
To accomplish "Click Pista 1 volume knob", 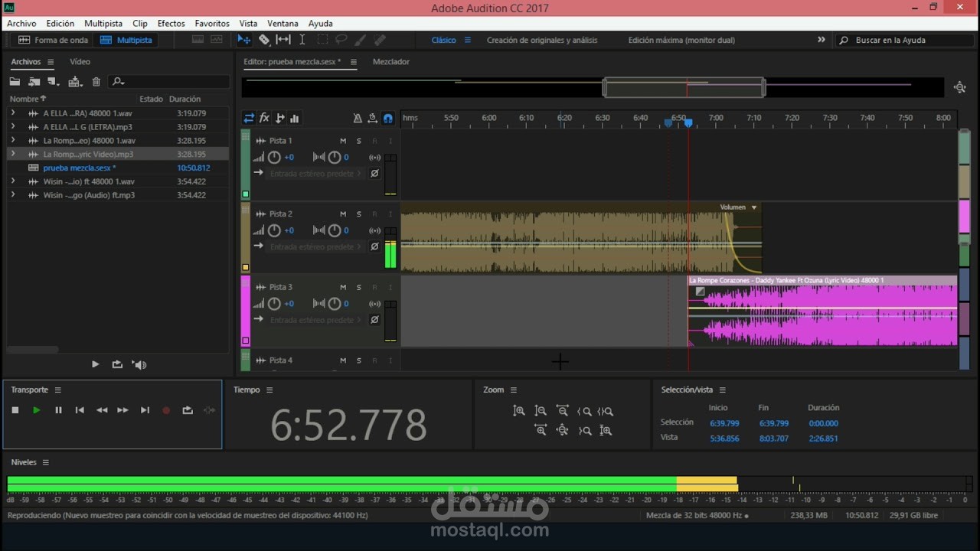I will [274, 157].
